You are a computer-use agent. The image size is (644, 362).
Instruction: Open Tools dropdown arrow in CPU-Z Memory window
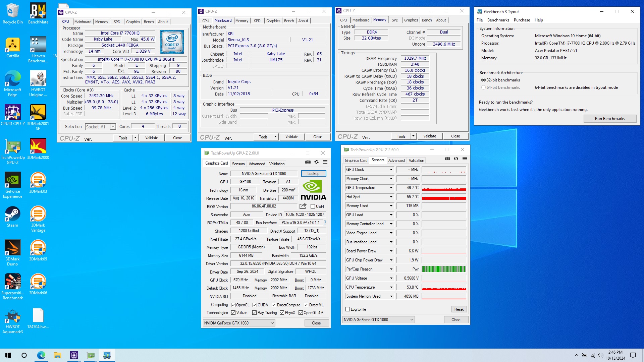click(x=413, y=136)
